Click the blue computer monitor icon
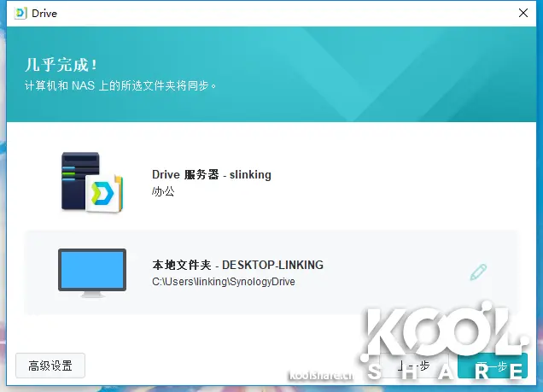This screenshot has height=392, width=543. tap(92, 273)
